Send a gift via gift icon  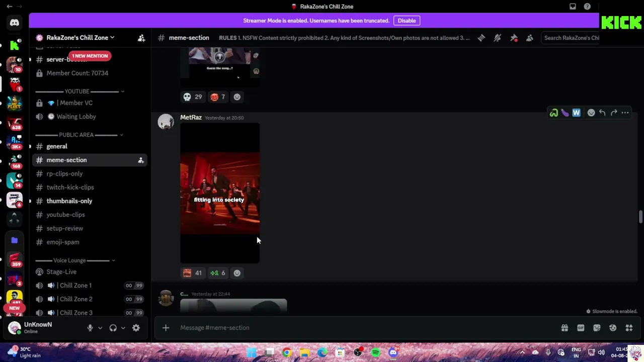565,328
